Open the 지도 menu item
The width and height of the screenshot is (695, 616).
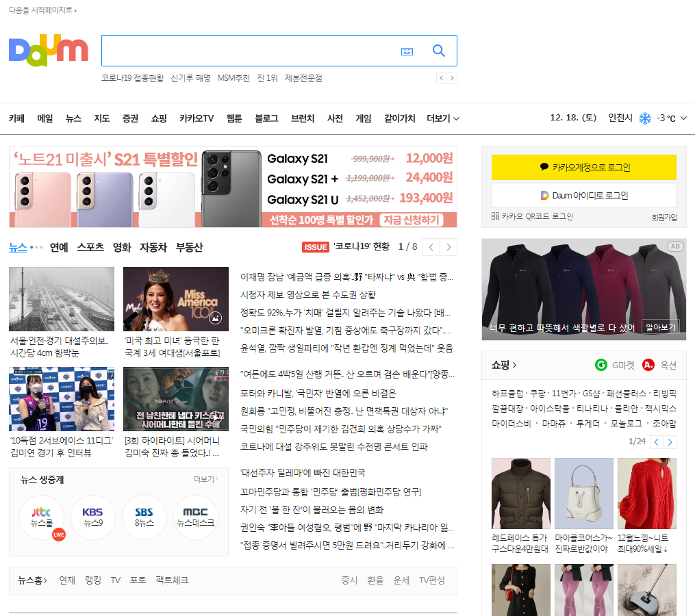tap(101, 118)
